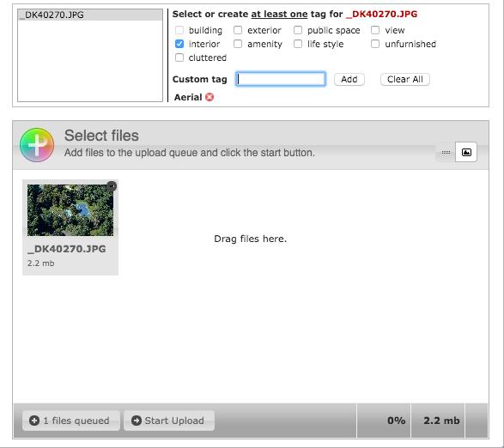
Task: Click the arrow icon on Start Upload
Action: click(137, 421)
